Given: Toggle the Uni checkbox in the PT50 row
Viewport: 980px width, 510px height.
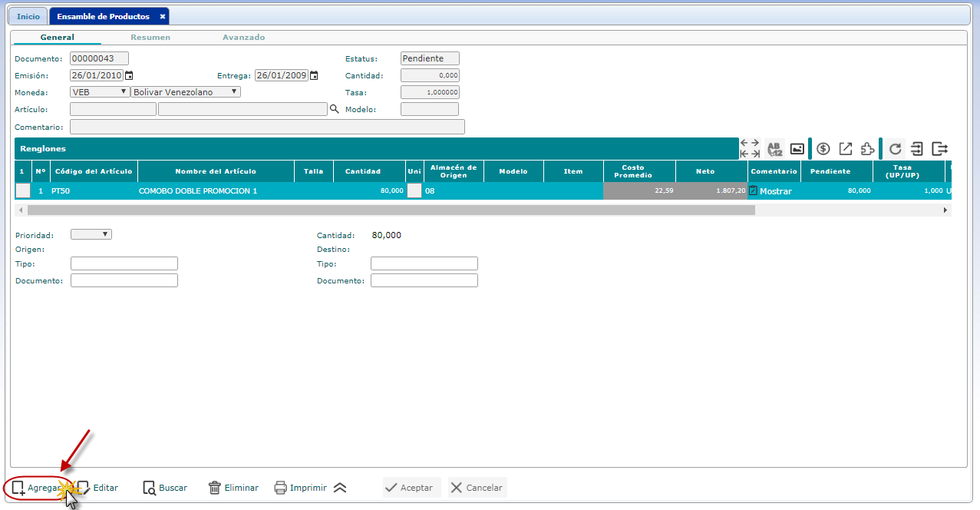Looking at the screenshot, I should pyautogui.click(x=414, y=190).
